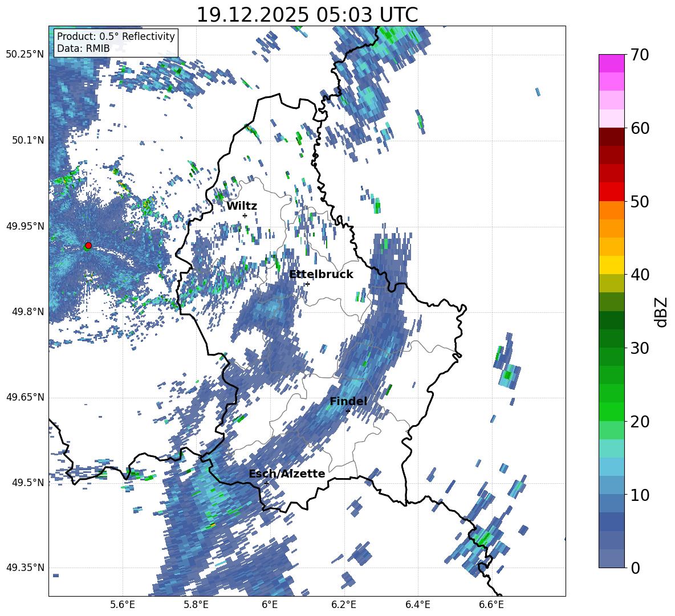675x616 pixels.
Task: Click the 49.95°N latitude label
Action: click(25, 226)
